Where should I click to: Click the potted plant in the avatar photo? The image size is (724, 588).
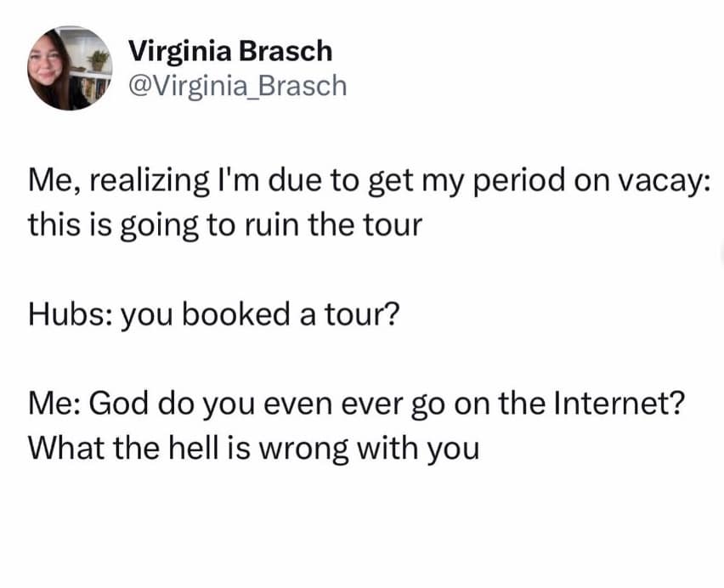pos(100,59)
